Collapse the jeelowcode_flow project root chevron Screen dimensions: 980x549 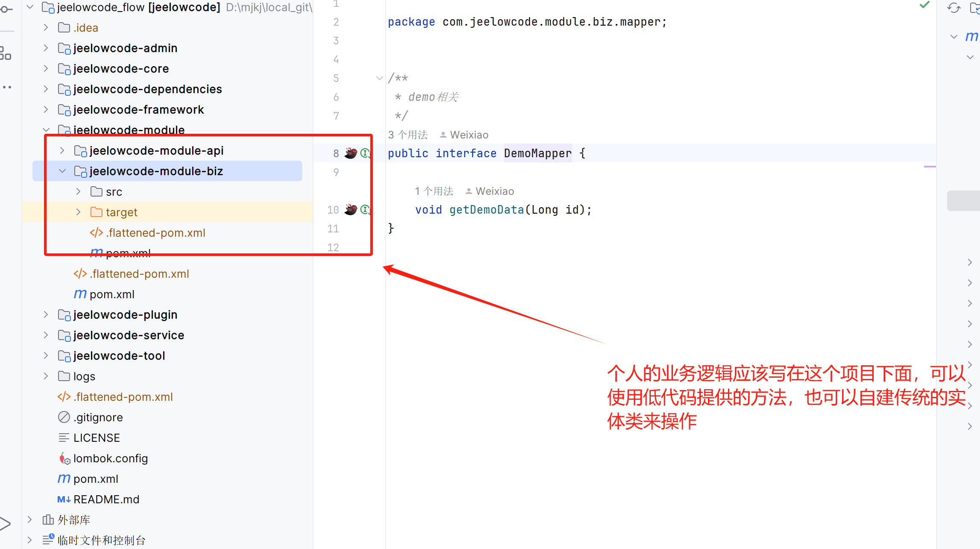(30, 7)
